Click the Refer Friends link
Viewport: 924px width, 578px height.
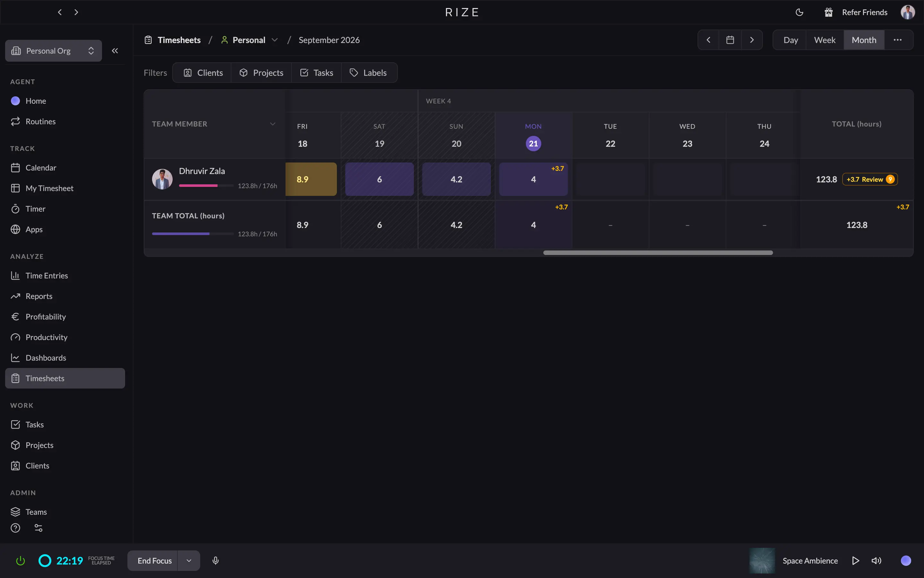[865, 12]
